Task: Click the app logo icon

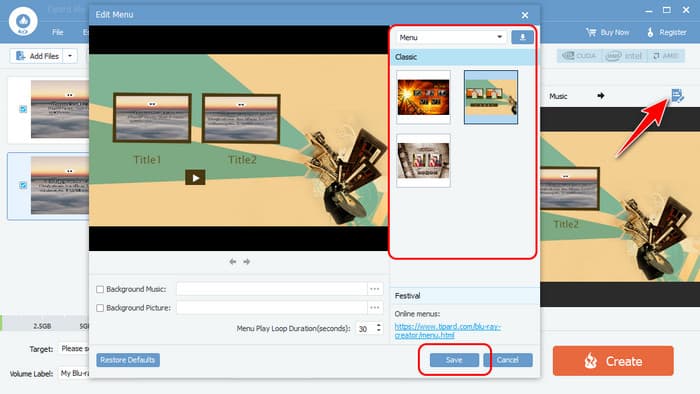Action: (x=23, y=21)
